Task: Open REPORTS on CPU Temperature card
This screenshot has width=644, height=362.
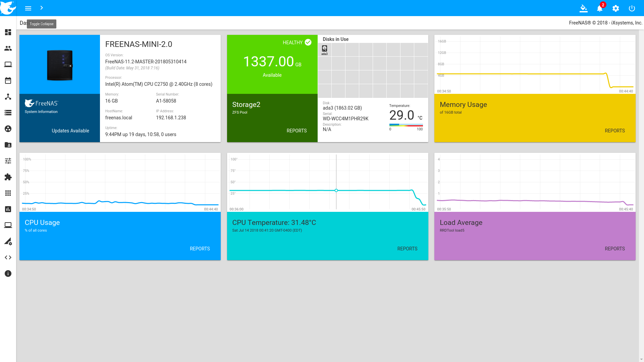Action: [x=407, y=249]
